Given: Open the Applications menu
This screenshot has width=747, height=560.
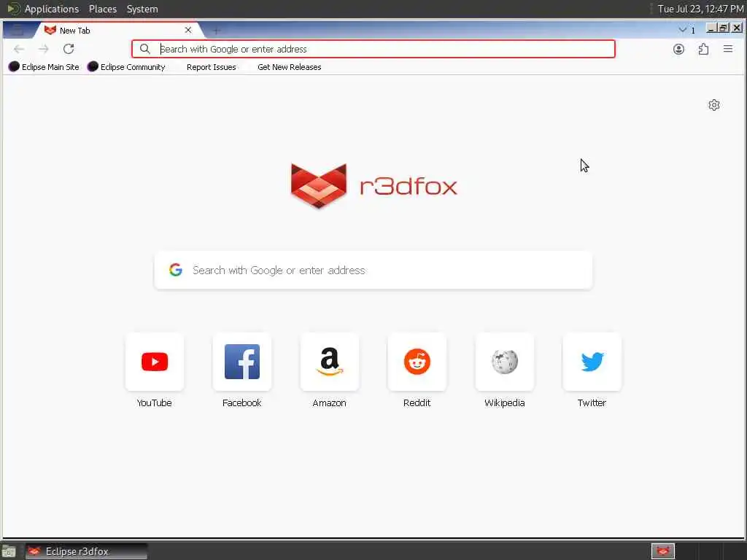Looking at the screenshot, I should (52, 9).
